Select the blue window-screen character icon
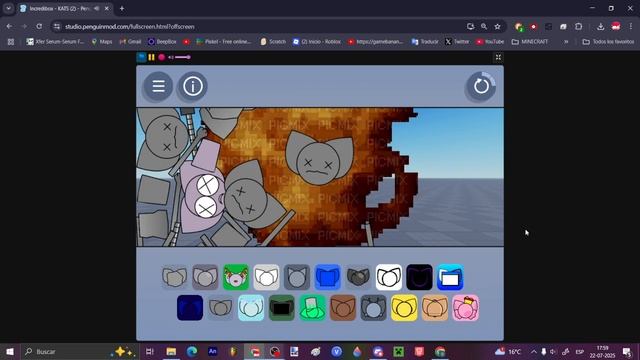Image resolution: width=640 pixels, height=360 pixels. coord(450,277)
